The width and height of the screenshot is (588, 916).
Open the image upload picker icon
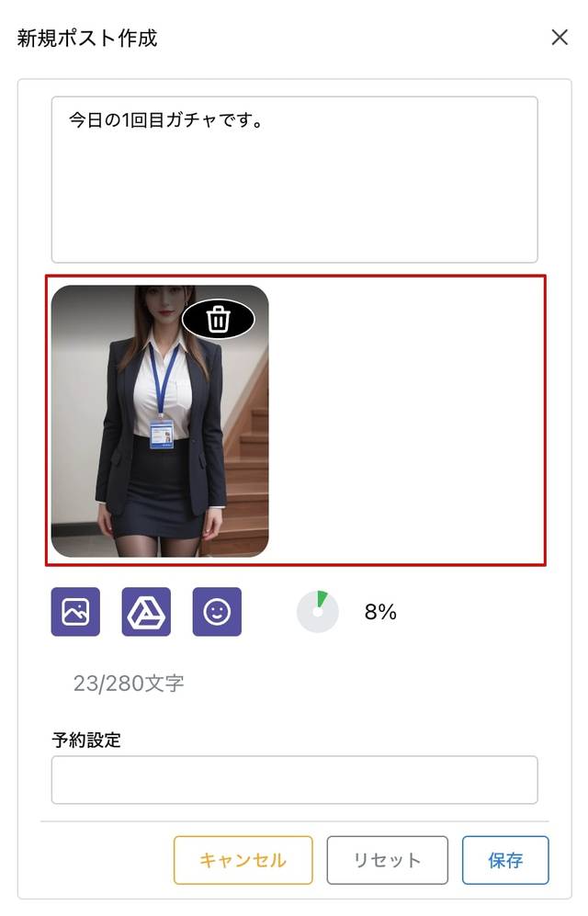pyautogui.click(x=75, y=612)
